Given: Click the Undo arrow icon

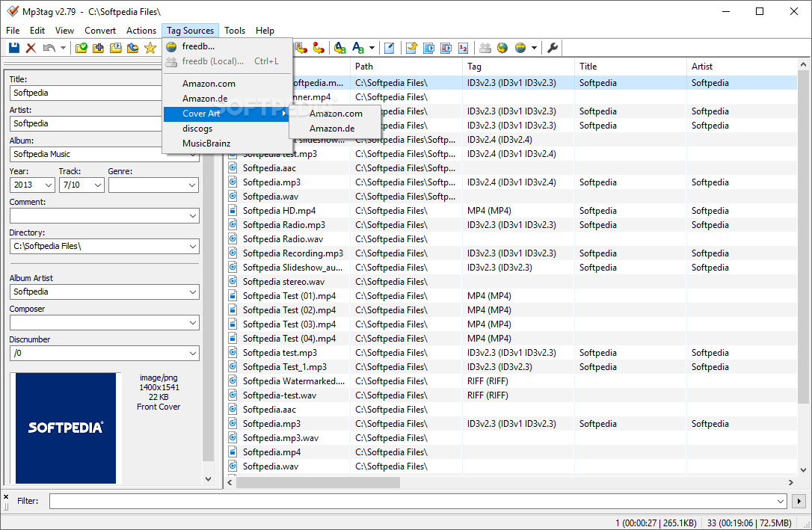Looking at the screenshot, I should pyautogui.click(x=49, y=48).
